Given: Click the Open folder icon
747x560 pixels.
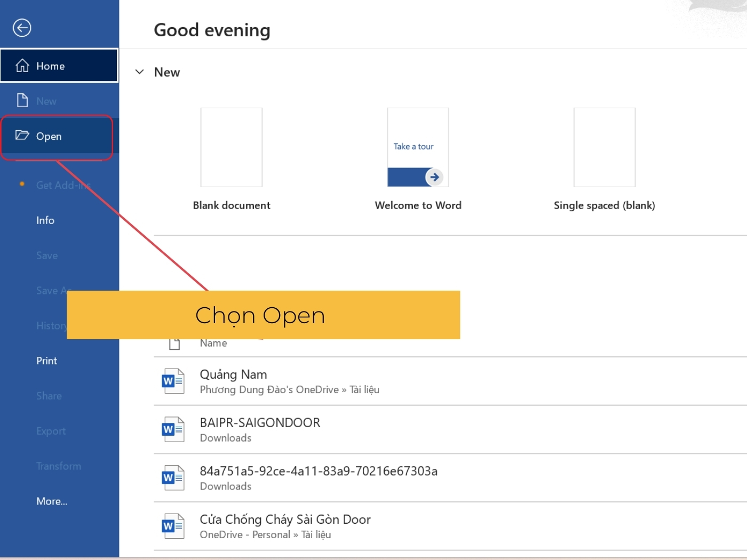Looking at the screenshot, I should (x=22, y=135).
